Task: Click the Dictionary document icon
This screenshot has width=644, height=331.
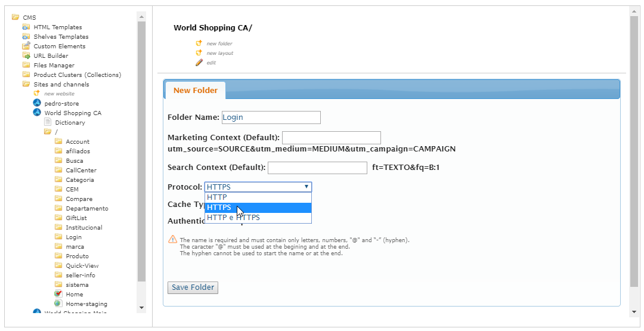Action: click(48, 122)
